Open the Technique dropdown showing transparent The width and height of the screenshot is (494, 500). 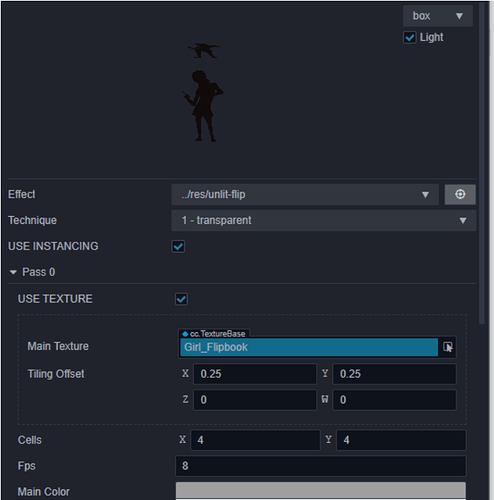click(324, 220)
